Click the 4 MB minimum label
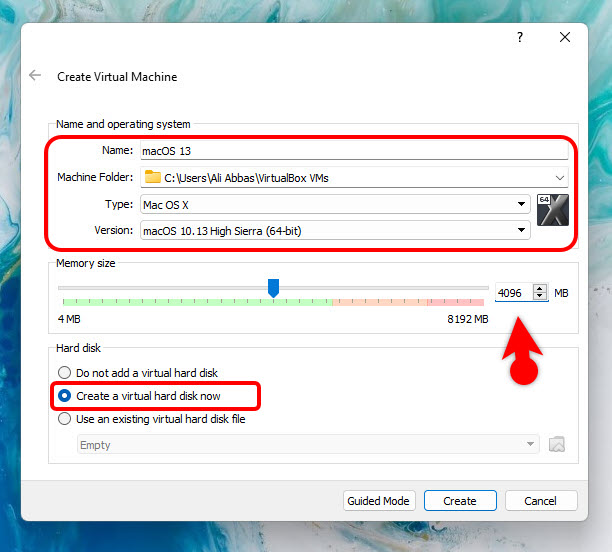Viewport: 612px width, 552px height. coord(69,319)
